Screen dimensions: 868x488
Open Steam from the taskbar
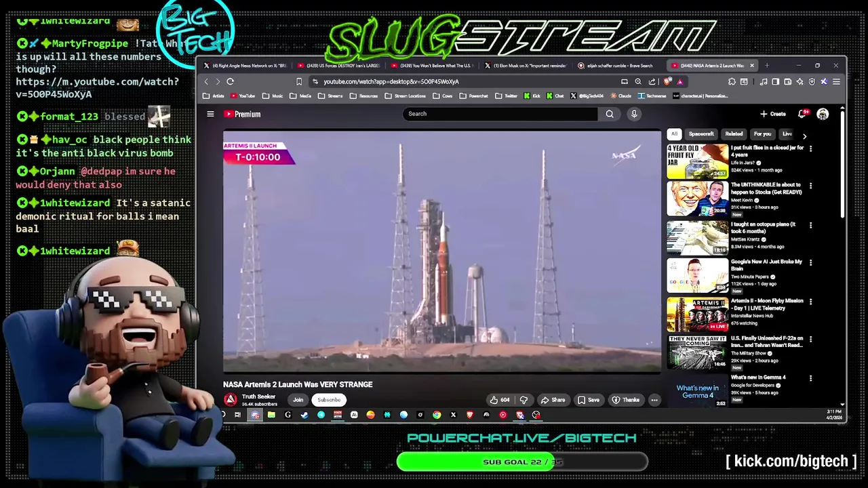click(x=304, y=415)
